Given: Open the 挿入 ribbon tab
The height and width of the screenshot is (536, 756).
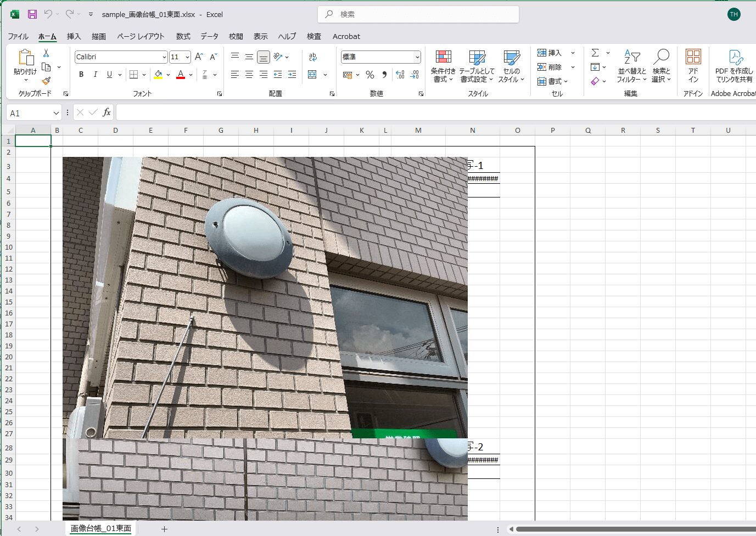Looking at the screenshot, I should coord(74,36).
